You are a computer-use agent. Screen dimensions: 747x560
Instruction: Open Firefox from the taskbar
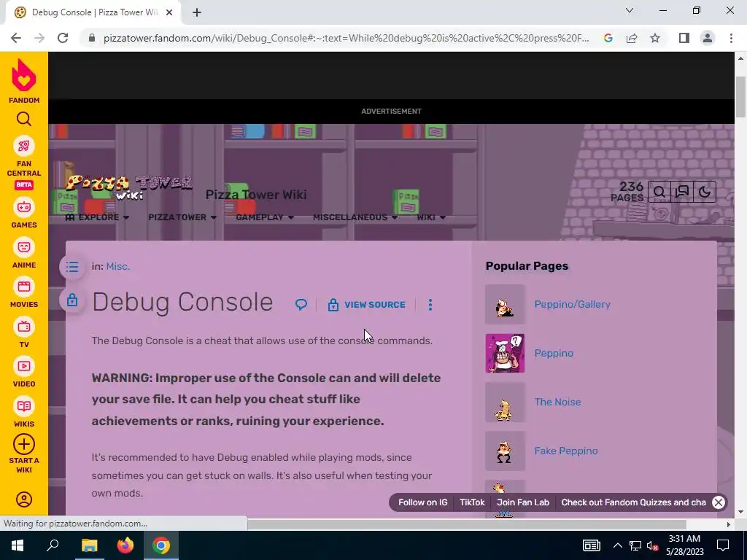(x=125, y=545)
